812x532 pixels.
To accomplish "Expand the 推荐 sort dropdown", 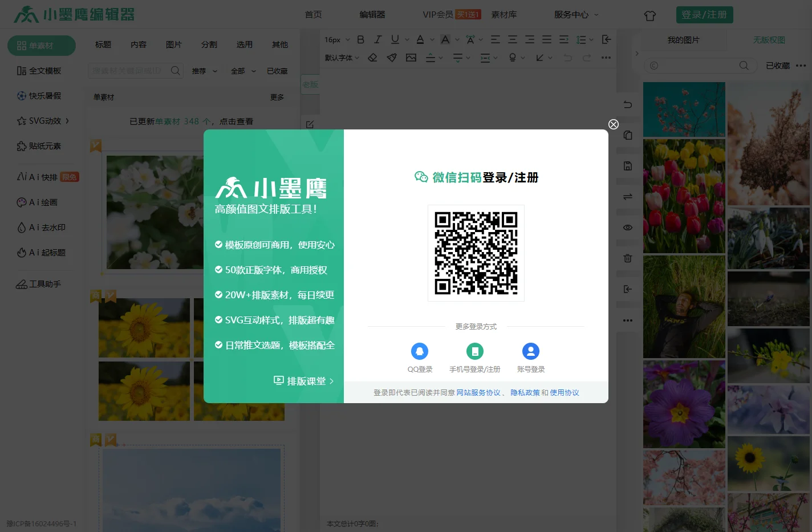I will tap(205, 71).
